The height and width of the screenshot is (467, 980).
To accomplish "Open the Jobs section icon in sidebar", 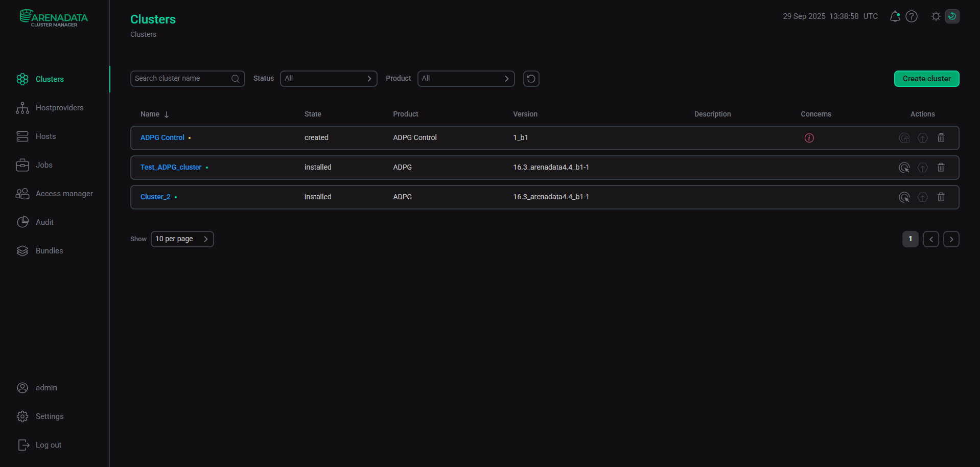I will pos(22,165).
